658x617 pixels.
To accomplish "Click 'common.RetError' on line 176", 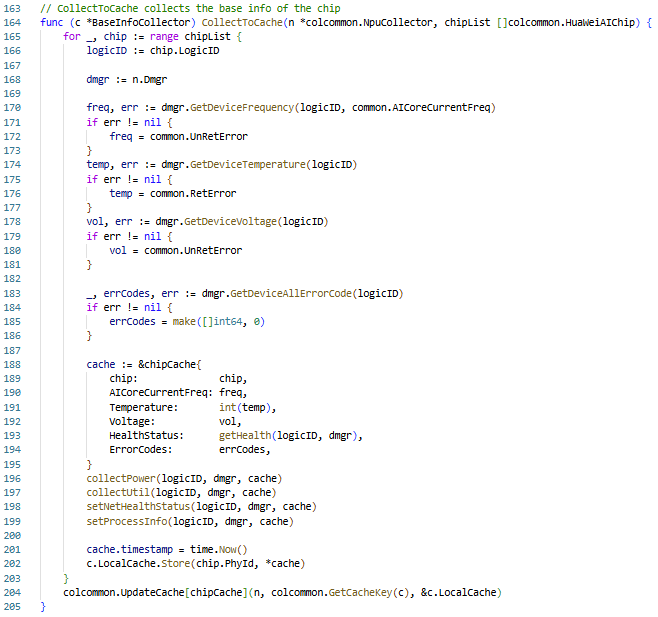I will 193,193.
